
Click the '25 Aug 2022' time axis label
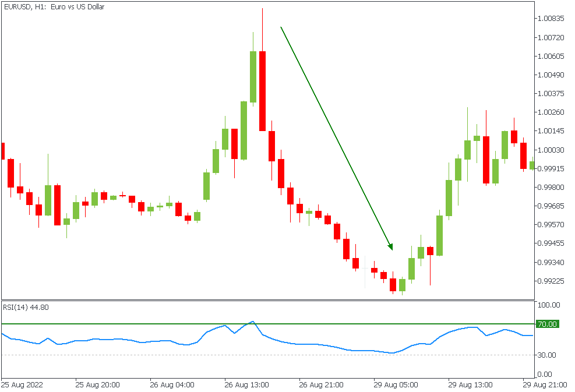pos(22,385)
